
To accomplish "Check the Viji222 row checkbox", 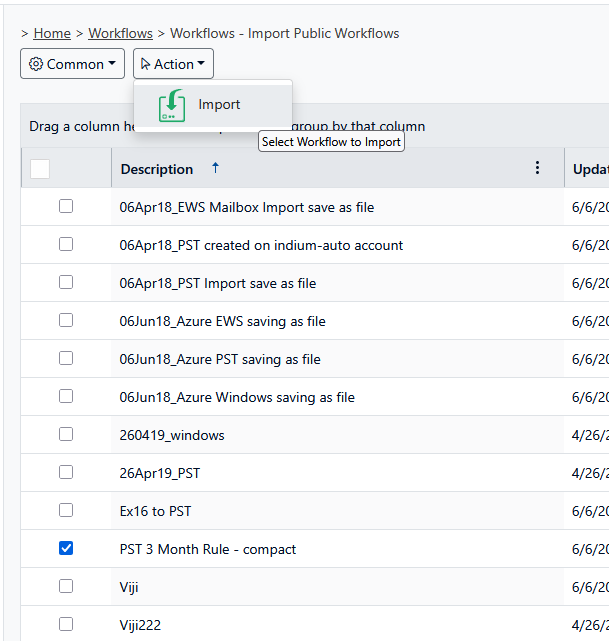I will point(66,624).
